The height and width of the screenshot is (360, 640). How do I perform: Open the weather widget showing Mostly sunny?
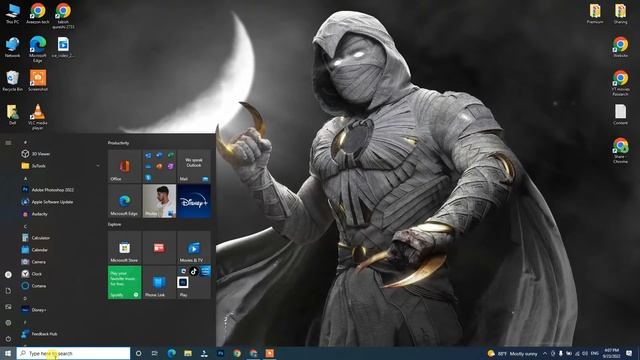point(513,353)
